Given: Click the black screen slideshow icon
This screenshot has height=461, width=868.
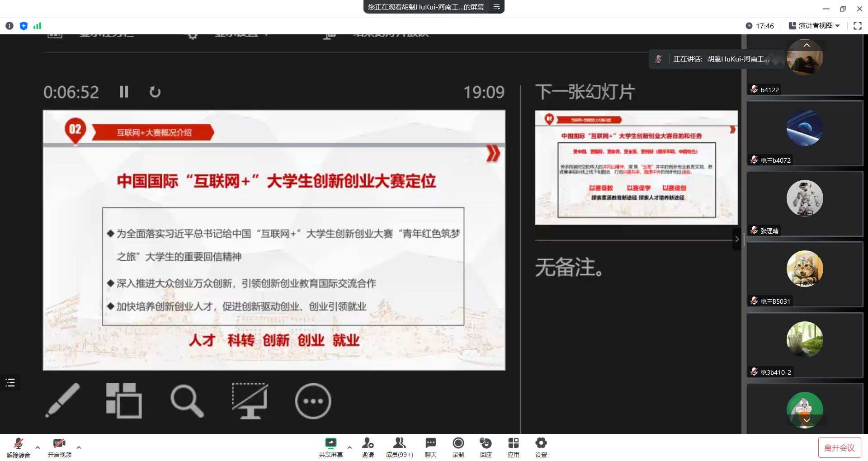Looking at the screenshot, I should point(250,400).
